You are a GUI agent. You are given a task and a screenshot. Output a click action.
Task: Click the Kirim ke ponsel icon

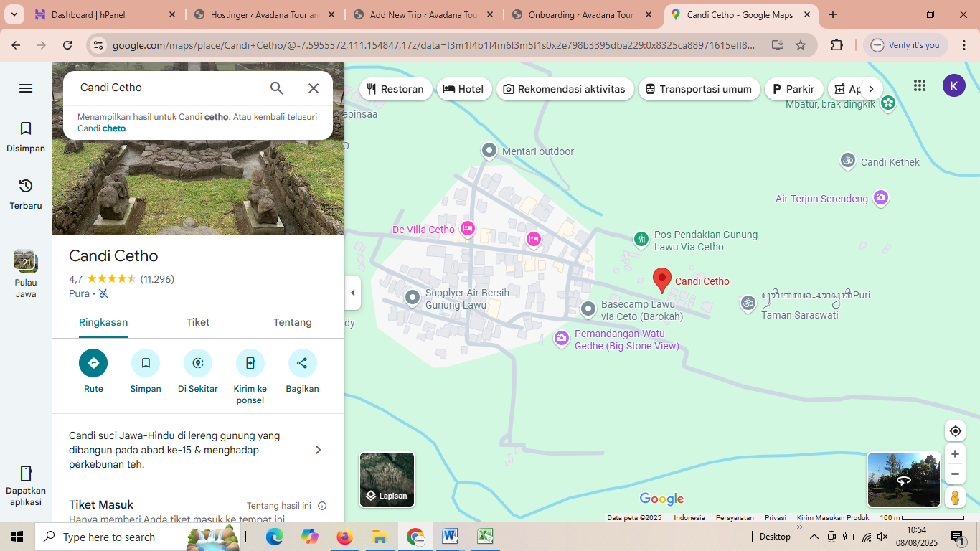pyautogui.click(x=250, y=363)
